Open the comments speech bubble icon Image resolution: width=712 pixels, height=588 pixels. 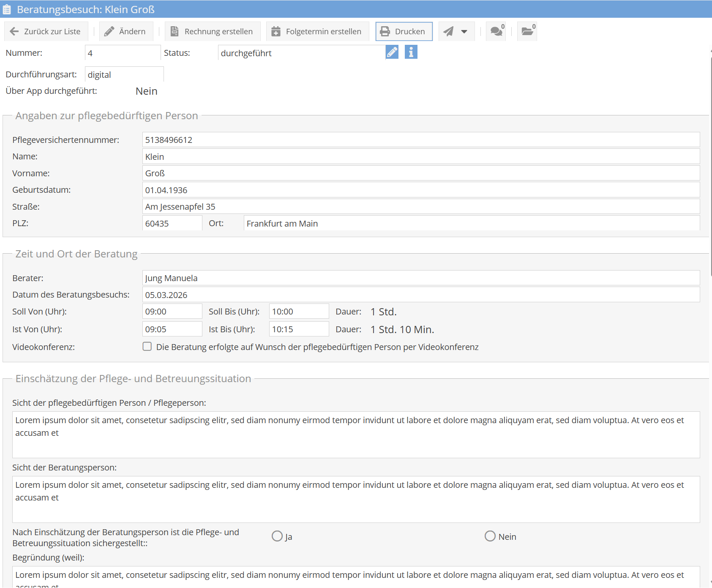click(496, 31)
